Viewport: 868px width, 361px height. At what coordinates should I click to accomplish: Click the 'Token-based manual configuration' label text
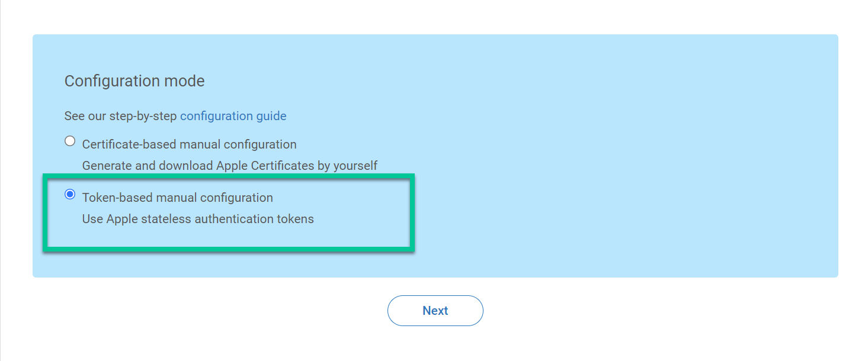[178, 198]
